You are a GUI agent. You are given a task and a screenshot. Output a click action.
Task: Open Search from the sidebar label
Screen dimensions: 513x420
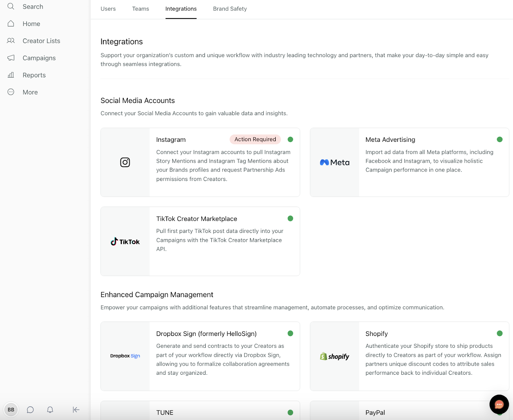pyautogui.click(x=33, y=7)
